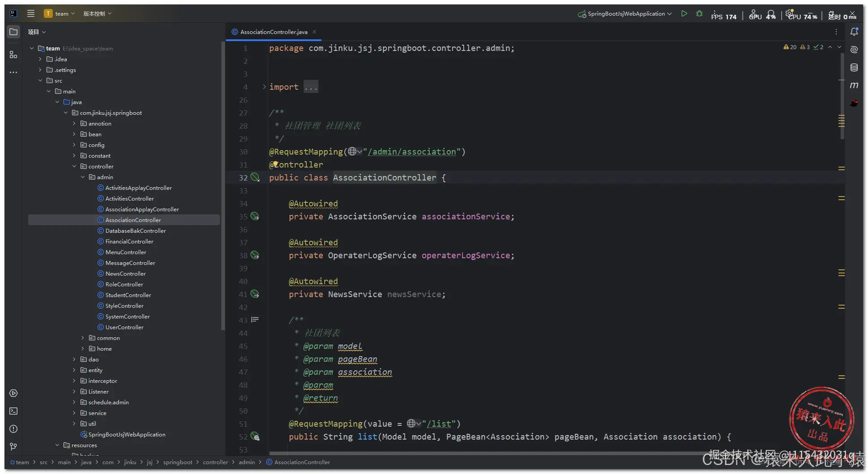Screen dimensions: 868x474
Task: Open SpringBootJsjWebApplication class in tree
Action: point(127,434)
